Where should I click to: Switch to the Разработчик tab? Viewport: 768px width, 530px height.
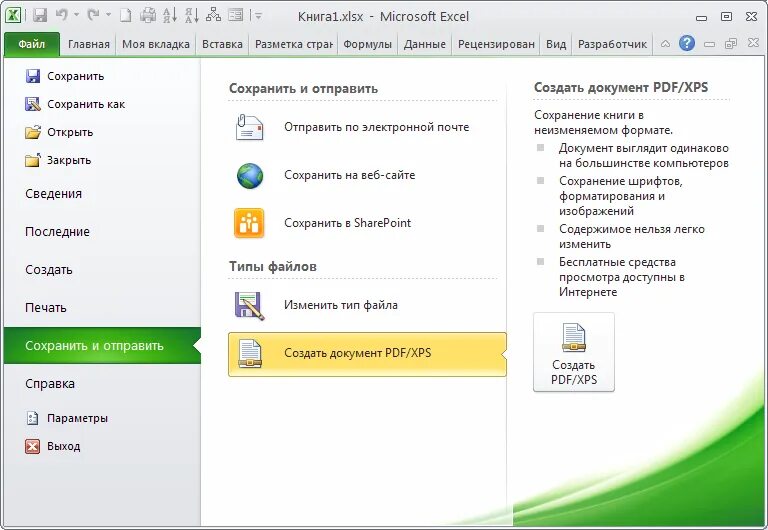(x=612, y=45)
